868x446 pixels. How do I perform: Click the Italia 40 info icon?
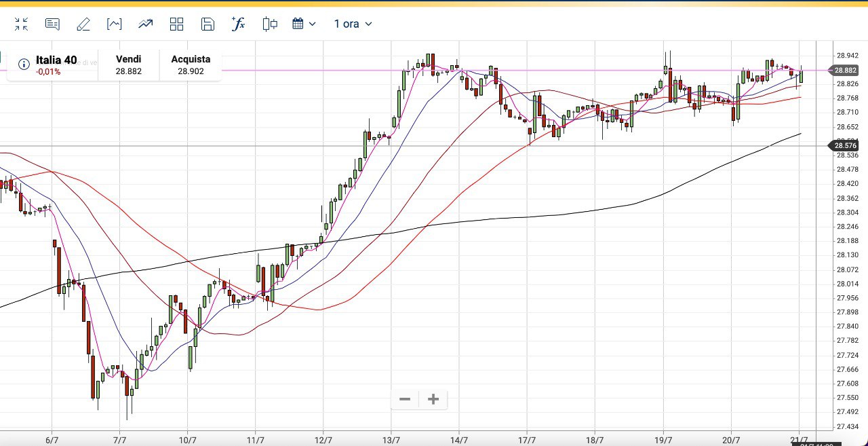(24, 64)
